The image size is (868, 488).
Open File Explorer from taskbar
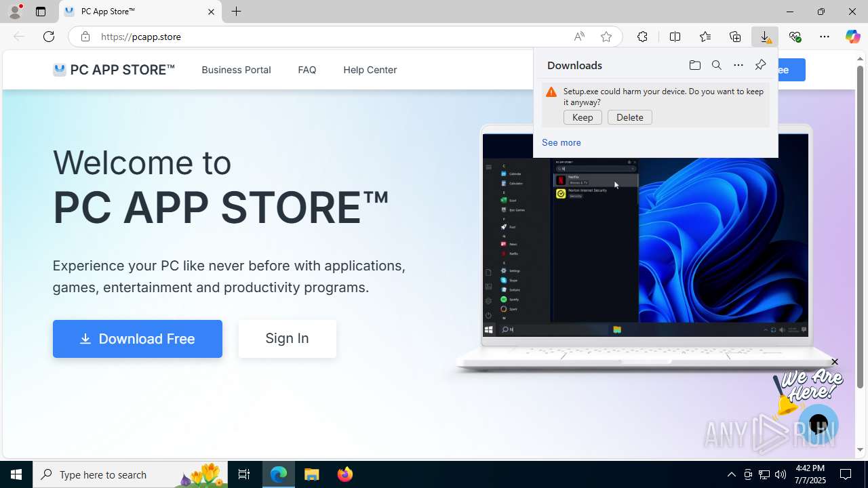pos(311,474)
